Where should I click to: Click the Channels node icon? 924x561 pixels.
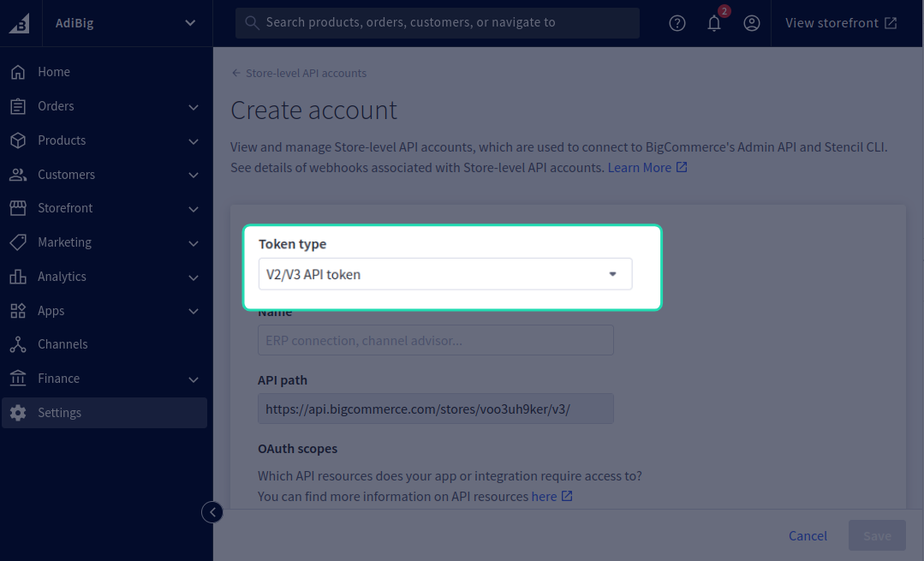click(x=18, y=344)
